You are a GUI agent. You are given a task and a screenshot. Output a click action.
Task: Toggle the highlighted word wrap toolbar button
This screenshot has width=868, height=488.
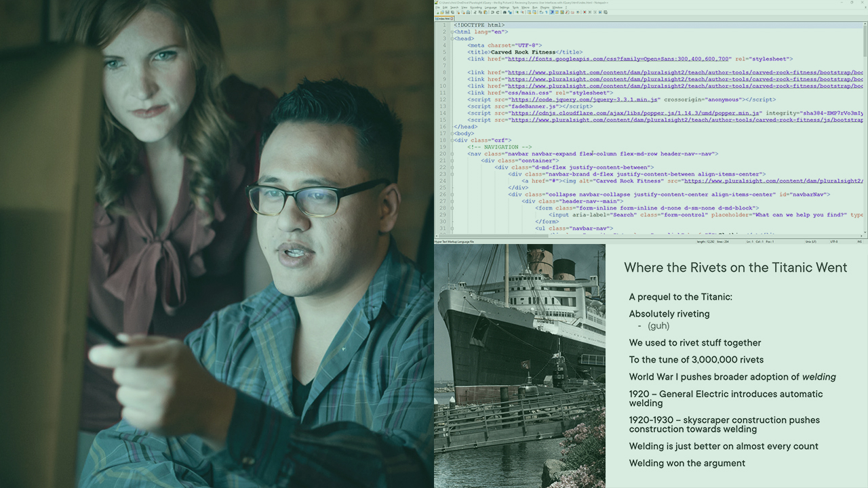point(552,12)
